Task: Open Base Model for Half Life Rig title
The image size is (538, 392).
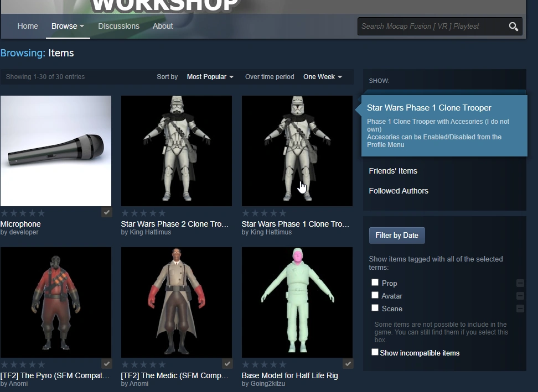Action: [289, 375]
